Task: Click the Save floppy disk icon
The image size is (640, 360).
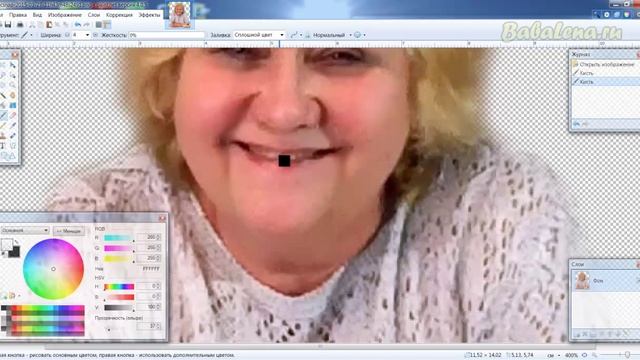Action: tap(8, 25)
